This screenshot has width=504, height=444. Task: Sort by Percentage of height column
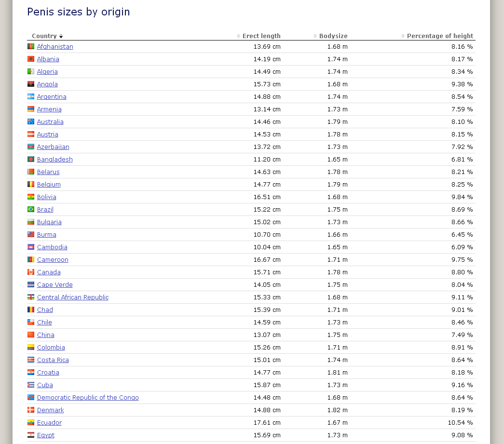[x=439, y=36]
